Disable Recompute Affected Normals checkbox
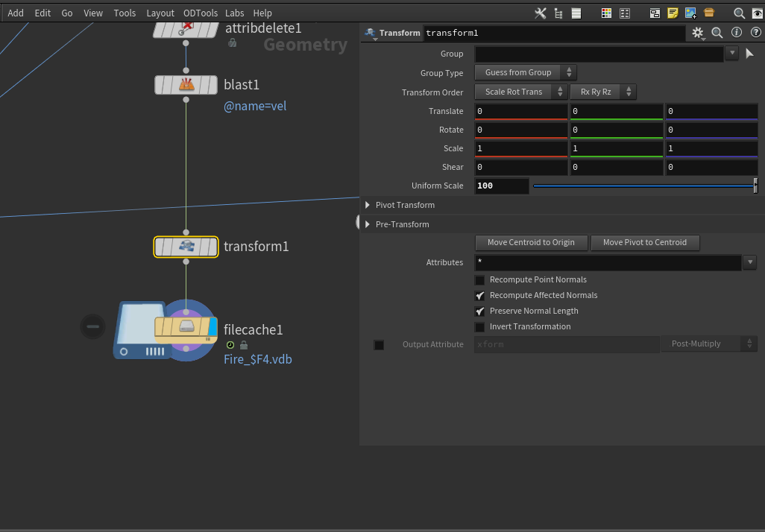Screen dimensions: 765x532 pyautogui.click(x=480, y=296)
